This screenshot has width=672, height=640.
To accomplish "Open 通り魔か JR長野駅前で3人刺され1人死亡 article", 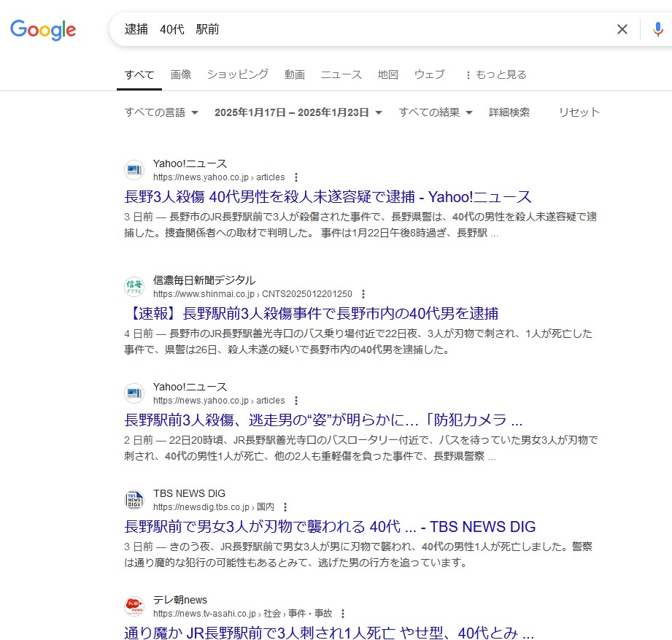I will 329,633.
